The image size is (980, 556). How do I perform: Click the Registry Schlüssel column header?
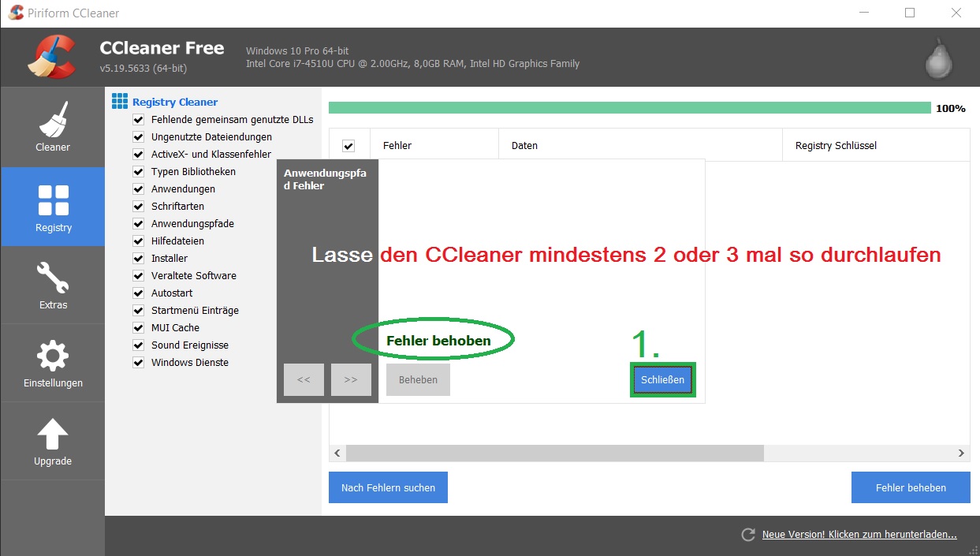(876, 145)
